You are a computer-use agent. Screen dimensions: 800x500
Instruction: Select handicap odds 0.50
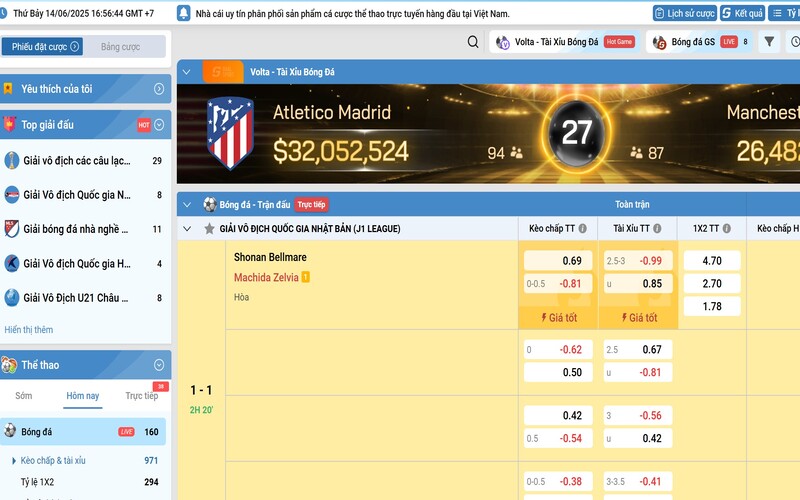pyautogui.click(x=558, y=372)
